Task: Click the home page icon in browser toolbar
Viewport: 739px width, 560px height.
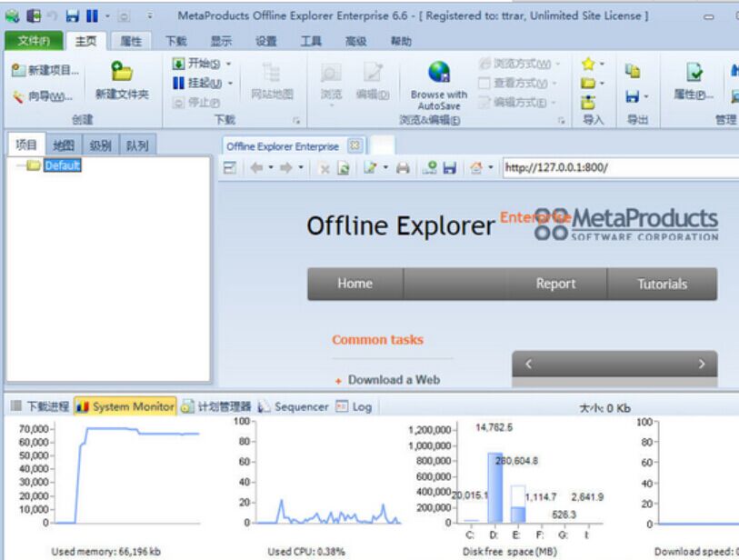Action: pyautogui.click(x=476, y=168)
